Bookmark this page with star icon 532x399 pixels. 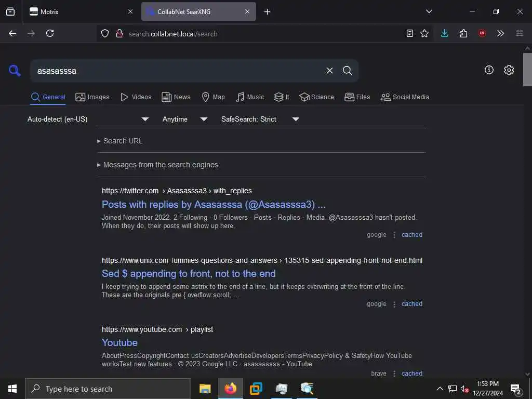coord(424,33)
